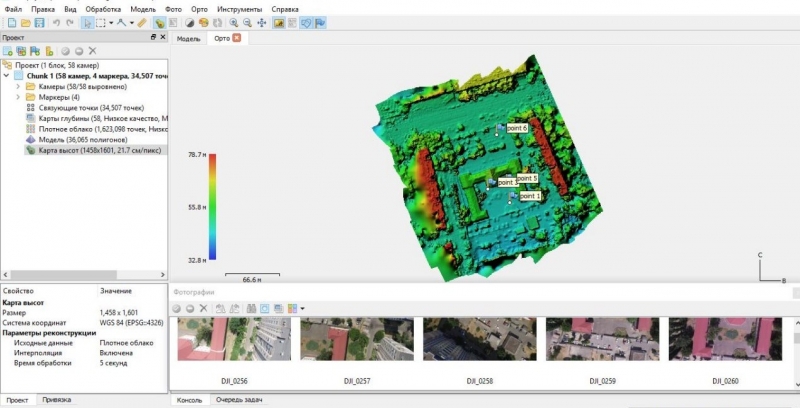The image size is (800, 408).
Task: Collapse the Chunk 1 tree node
Action: tap(7, 75)
